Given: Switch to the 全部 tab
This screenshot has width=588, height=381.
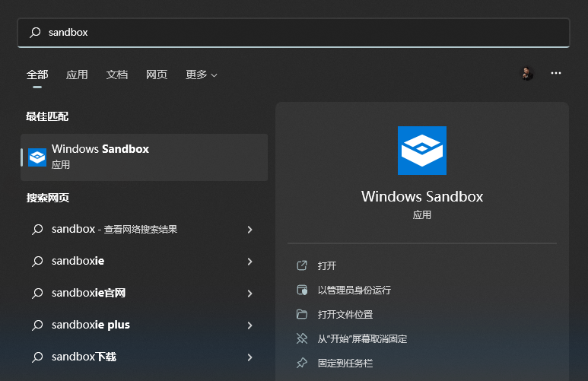Looking at the screenshot, I should [x=37, y=75].
